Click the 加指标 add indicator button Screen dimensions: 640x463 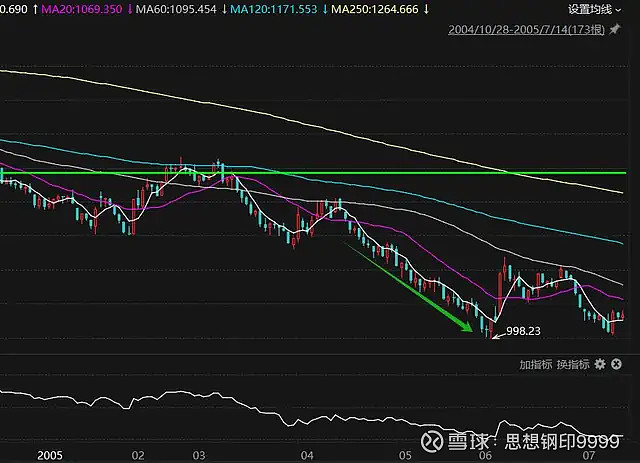536,364
